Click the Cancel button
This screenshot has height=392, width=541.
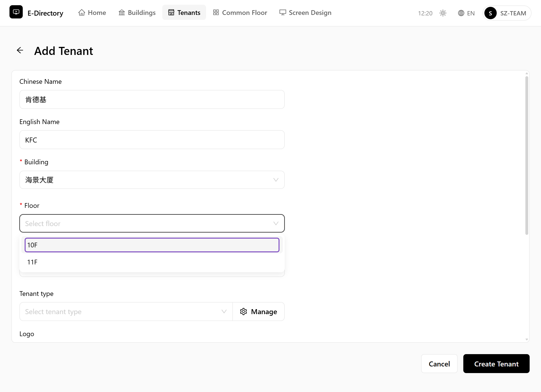439,364
